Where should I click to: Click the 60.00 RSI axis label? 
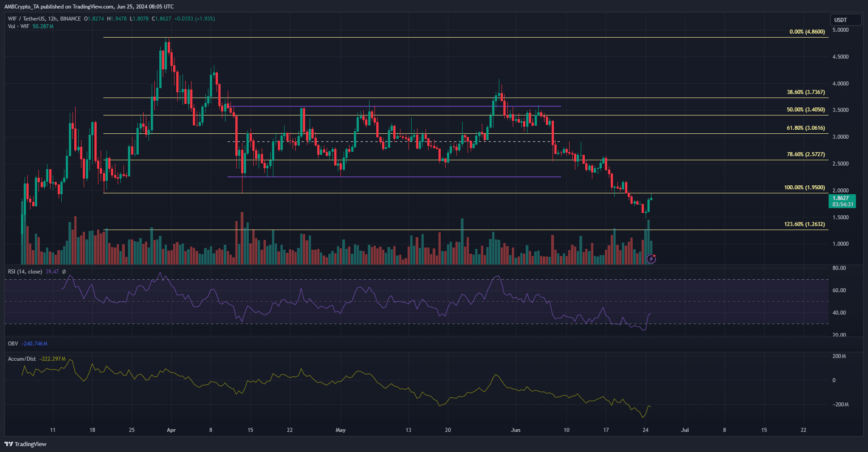pos(839,290)
